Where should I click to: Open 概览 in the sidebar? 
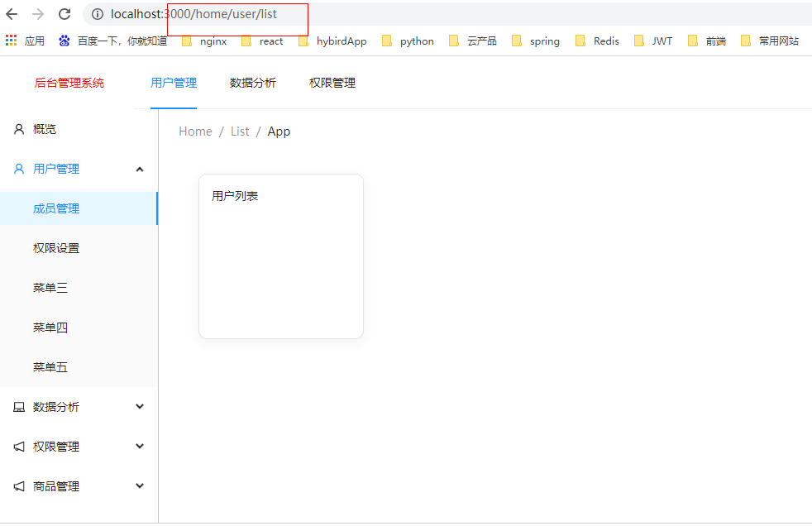(x=79, y=129)
